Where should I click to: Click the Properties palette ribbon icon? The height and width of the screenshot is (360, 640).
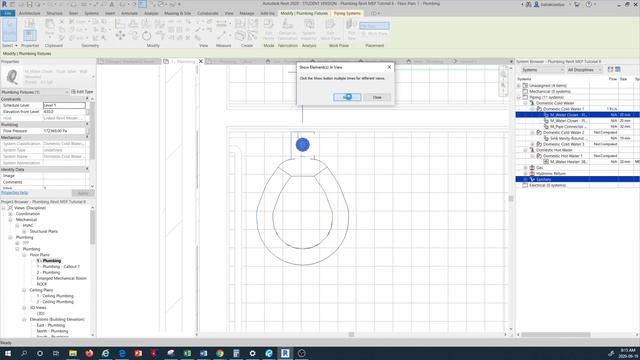[29, 36]
